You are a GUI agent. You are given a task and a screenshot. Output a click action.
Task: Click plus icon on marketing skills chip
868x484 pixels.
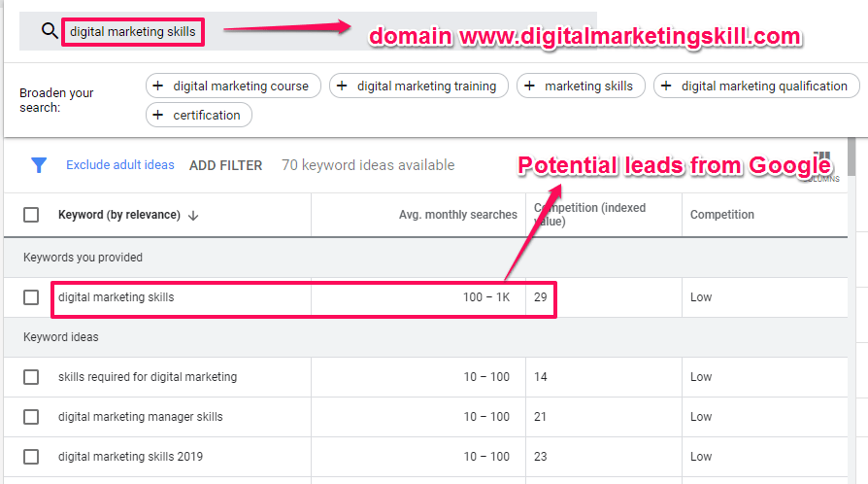530,86
